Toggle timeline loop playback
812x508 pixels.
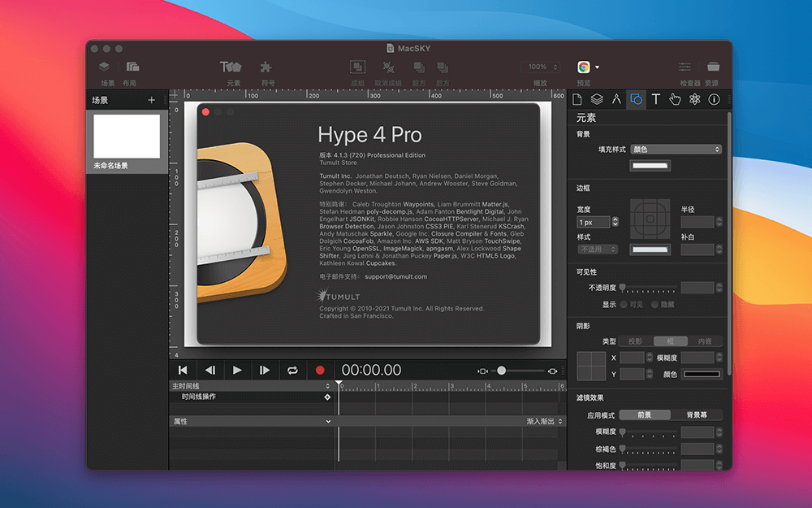[292, 370]
